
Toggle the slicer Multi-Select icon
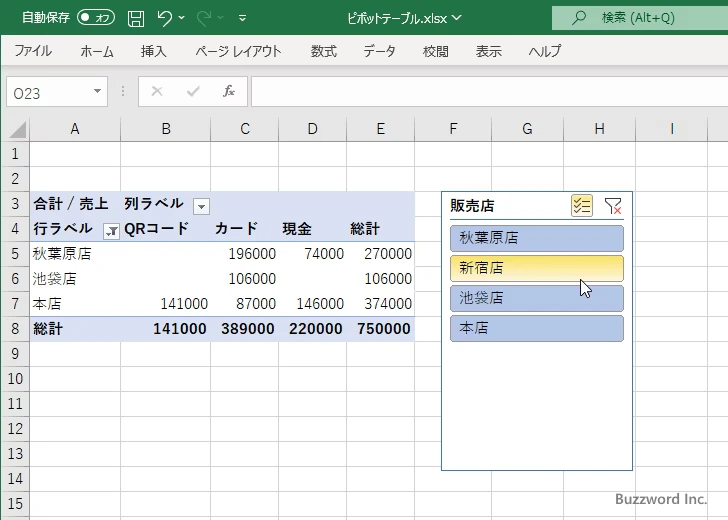point(582,206)
